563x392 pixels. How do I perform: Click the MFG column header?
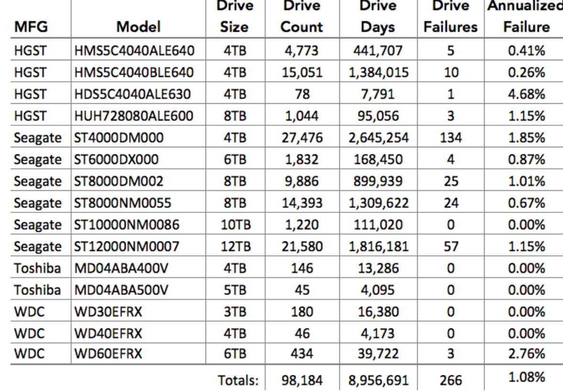click(x=31, y=27)
